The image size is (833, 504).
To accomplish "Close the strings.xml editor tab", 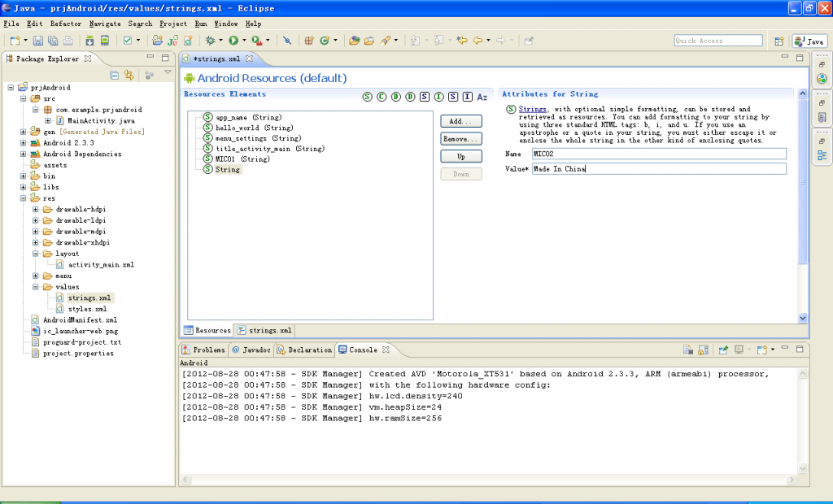I will (249, 59).
